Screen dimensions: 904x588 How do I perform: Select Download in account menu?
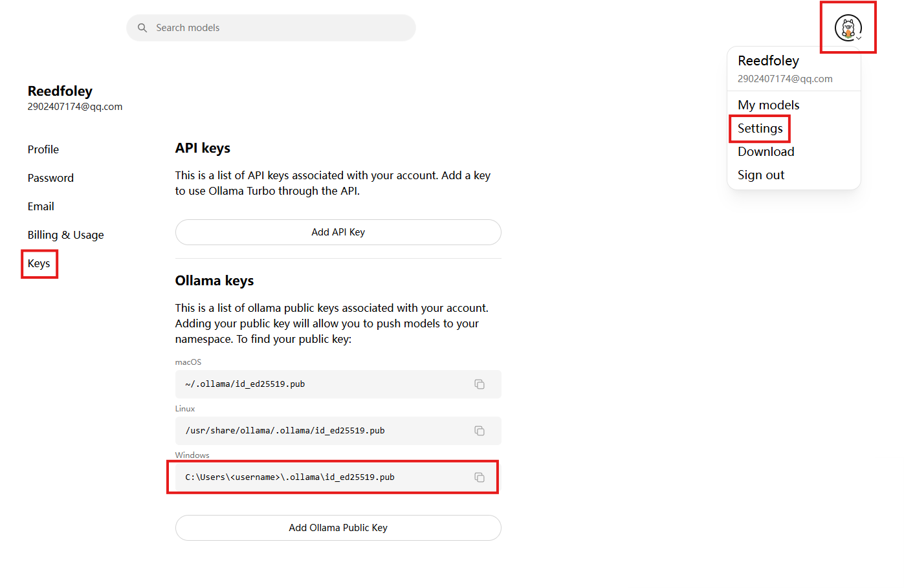(x=766, y=151)
